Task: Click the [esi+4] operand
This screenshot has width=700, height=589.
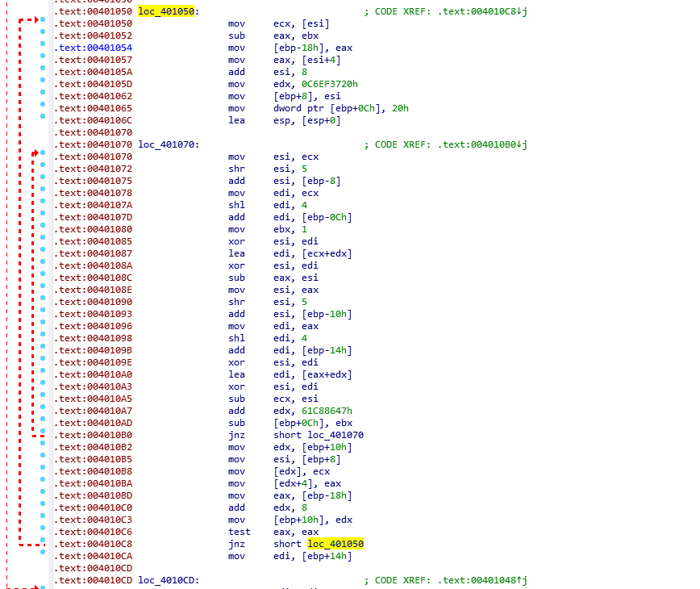Action: click(321, 60)
